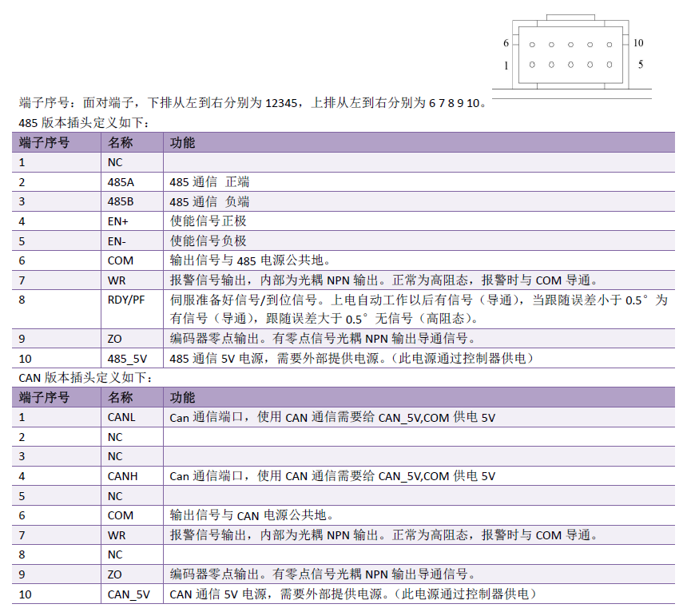Screen dimensions: 687x616
Task: Click 'CAN 通信 5V 电源' description
Action: coord(353,594)
